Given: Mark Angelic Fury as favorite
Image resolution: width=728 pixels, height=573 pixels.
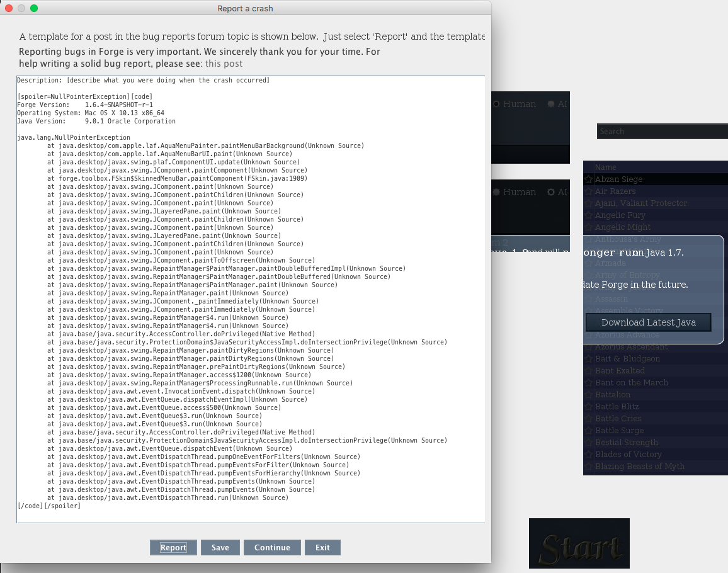Looking at the screenshot, I should click(x=589, y=215).
